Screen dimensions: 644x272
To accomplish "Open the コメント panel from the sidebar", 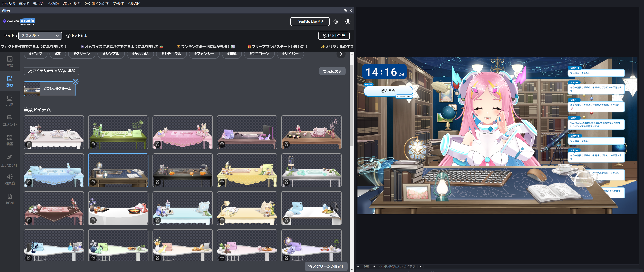I will 10,121.
